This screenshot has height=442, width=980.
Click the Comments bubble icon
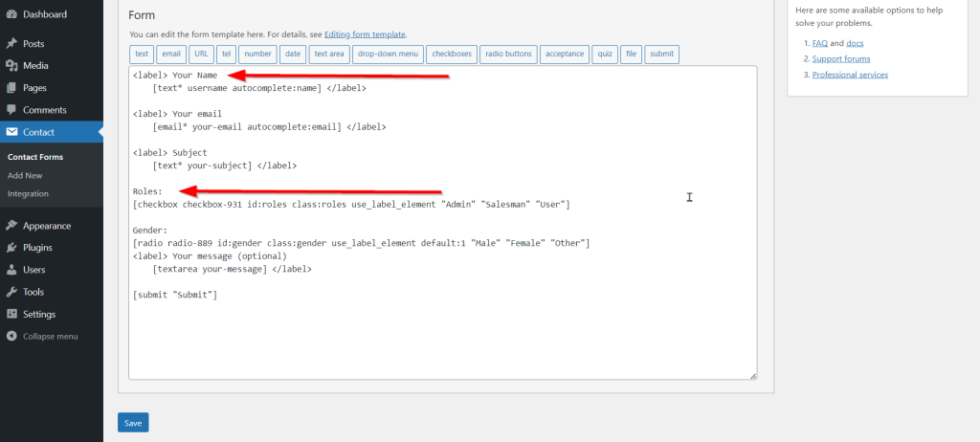click(x=11, y=110)
